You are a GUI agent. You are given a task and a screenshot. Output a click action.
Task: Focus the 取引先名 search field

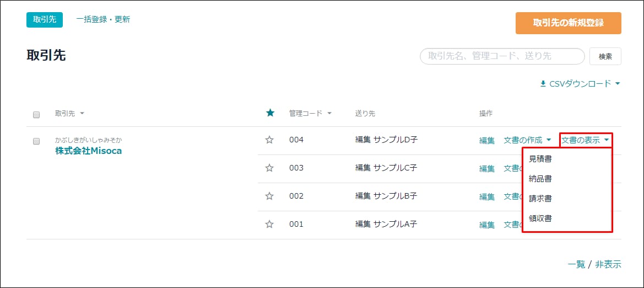click(502, 56)
